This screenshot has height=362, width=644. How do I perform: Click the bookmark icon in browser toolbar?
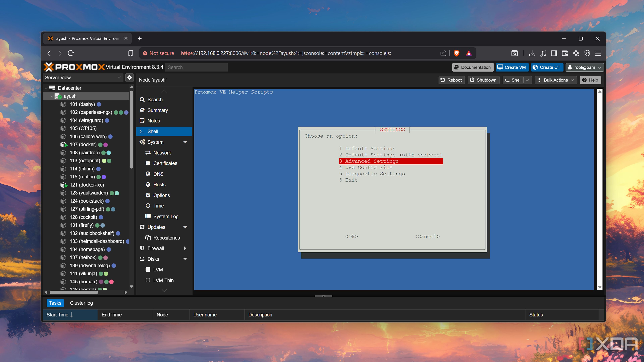tap(130, 53)
